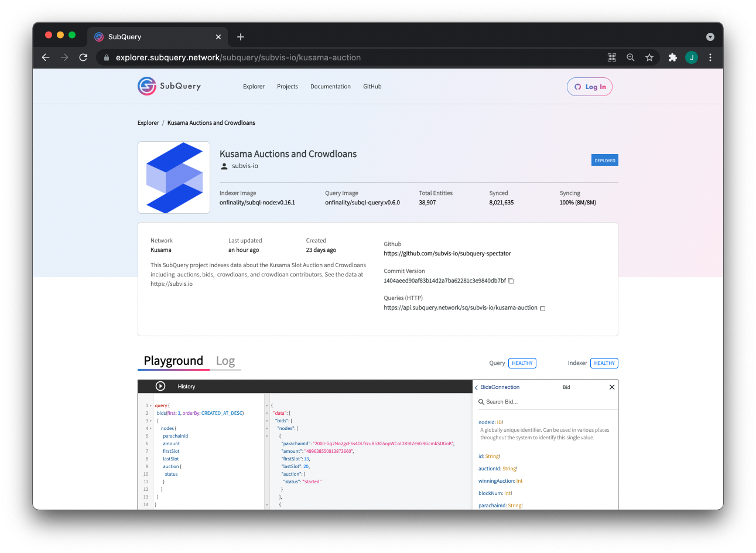Click the Log In button
The width and height of the screenshot is (756, 553).
click(x=590, y=87)
